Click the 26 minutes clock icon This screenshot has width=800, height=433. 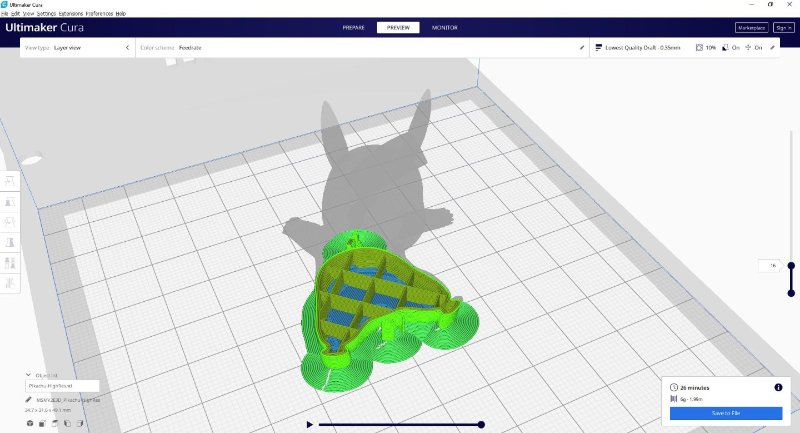tap(673, 388)
